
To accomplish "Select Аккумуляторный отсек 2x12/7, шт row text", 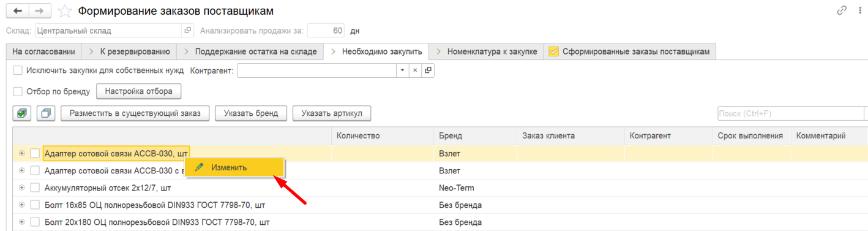I will (108, 187).
